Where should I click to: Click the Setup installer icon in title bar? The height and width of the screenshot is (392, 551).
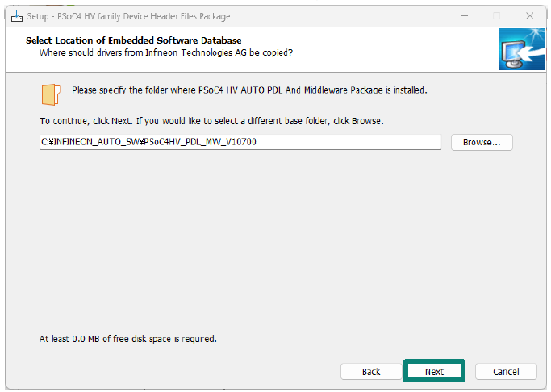(16, 16)
